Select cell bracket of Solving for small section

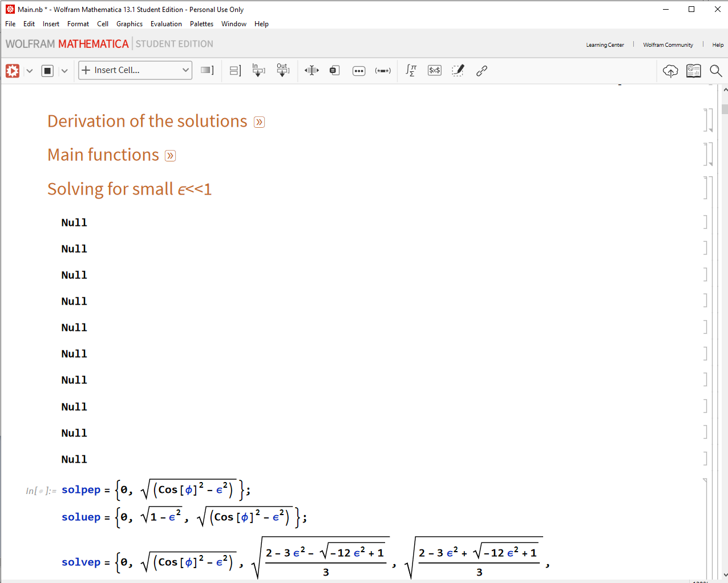point(706,188)
